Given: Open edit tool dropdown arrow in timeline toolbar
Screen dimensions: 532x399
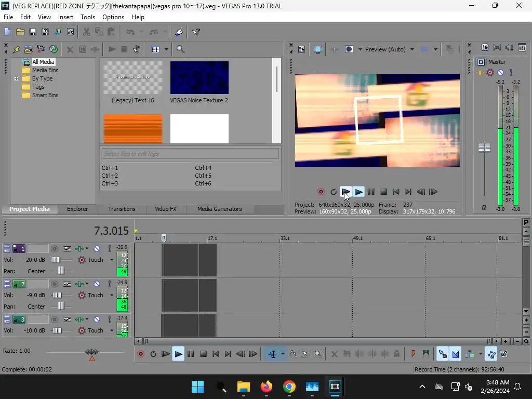Looking at the screenshot, I should 283,354.
